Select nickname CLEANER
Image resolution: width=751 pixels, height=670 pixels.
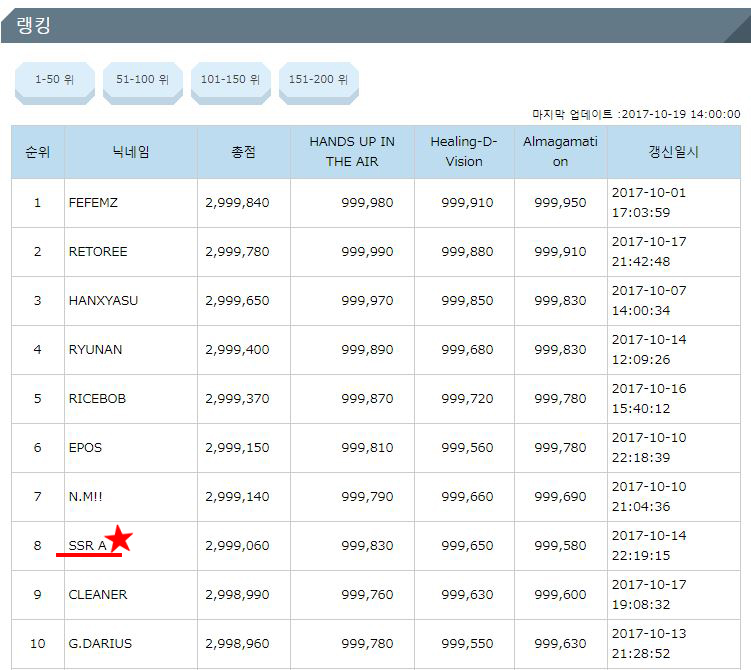point(98,595)
